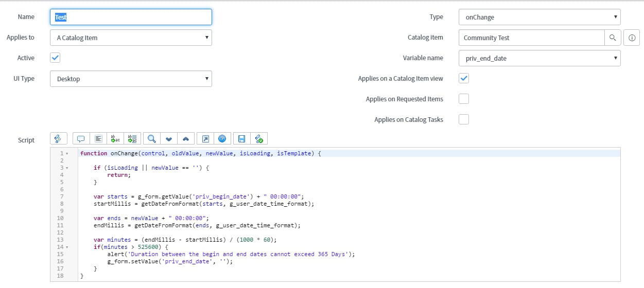
Task: Click the find next down-chevron icon
Action: (x=168, y=139)
